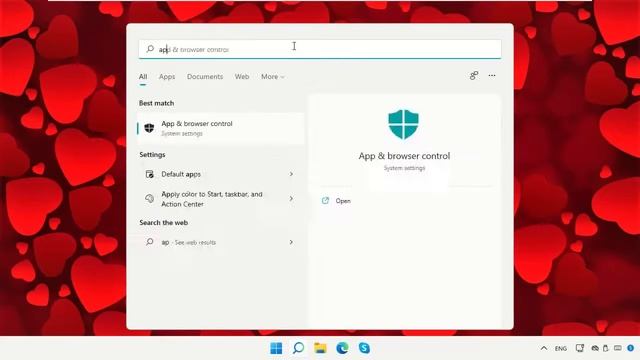Open Apply color to Start, taskbar result
Screen dimensions: 640x360
coord(221,199)
